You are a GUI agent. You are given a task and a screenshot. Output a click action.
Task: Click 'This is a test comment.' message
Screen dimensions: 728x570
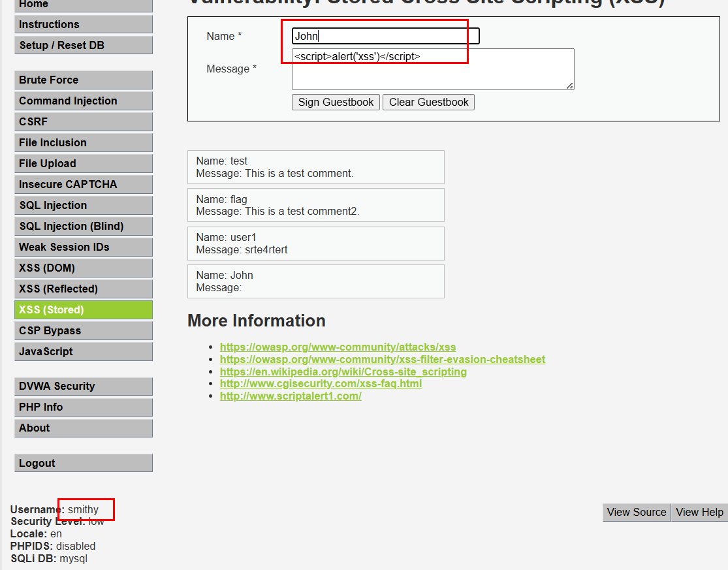[299, 174]
